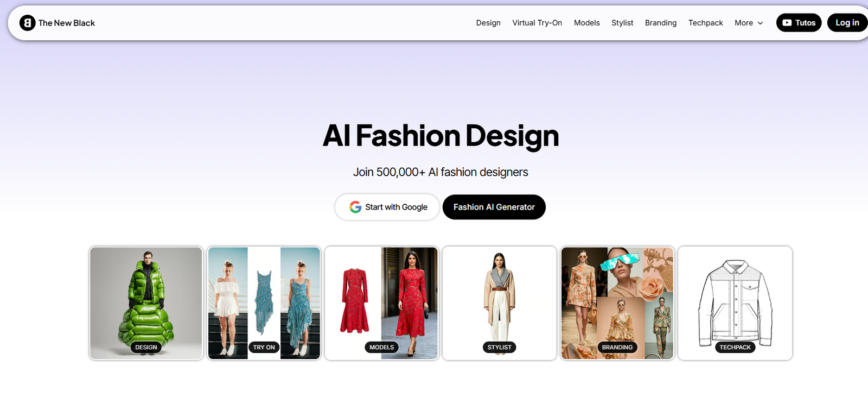Screen dimensions: 868x397
Task: Open the red dress Models card
Action: (x=381, y=303)
